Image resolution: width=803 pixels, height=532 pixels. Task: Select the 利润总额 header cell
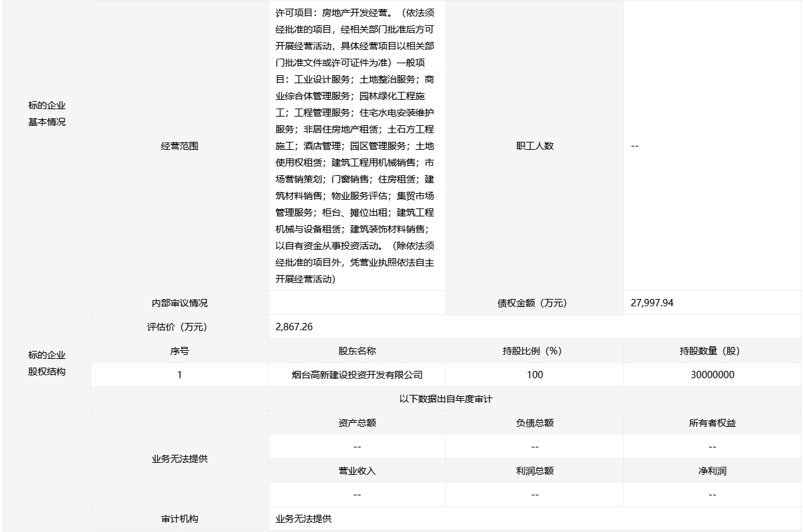tap(535, 471)
